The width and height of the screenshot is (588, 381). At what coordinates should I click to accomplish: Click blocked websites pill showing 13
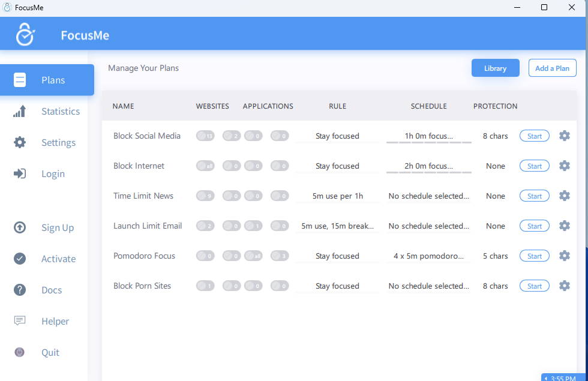tap(205, 136)
